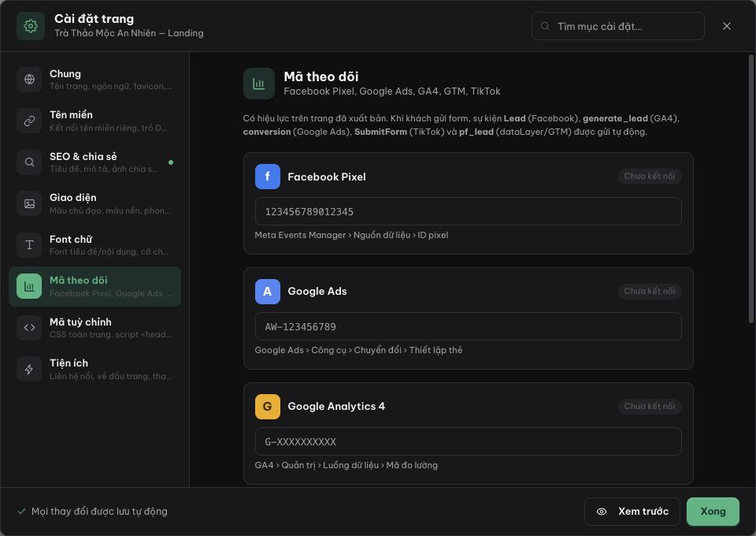
Task: Click Google Ads' Chưa kết nối badge
Action: coord(650,291)
